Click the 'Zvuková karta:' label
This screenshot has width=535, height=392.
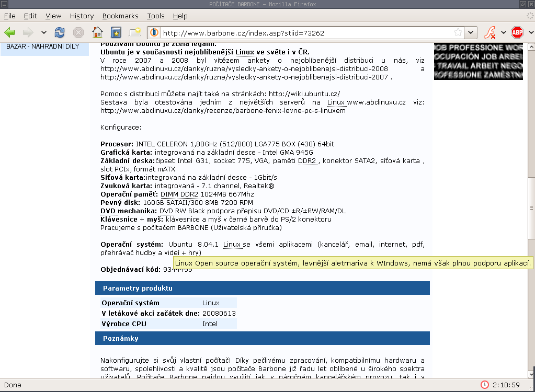pyautogui.click(x=126, y=186)
